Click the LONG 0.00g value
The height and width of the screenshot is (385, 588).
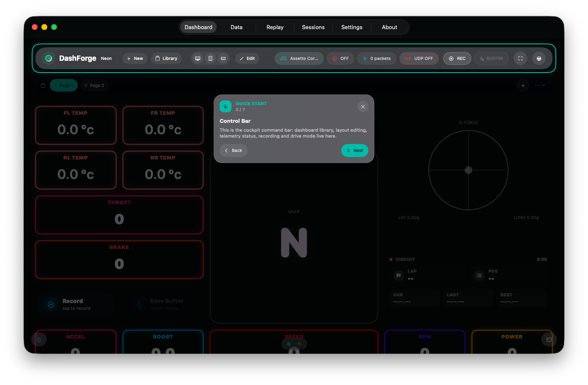(x=526, y=218)
